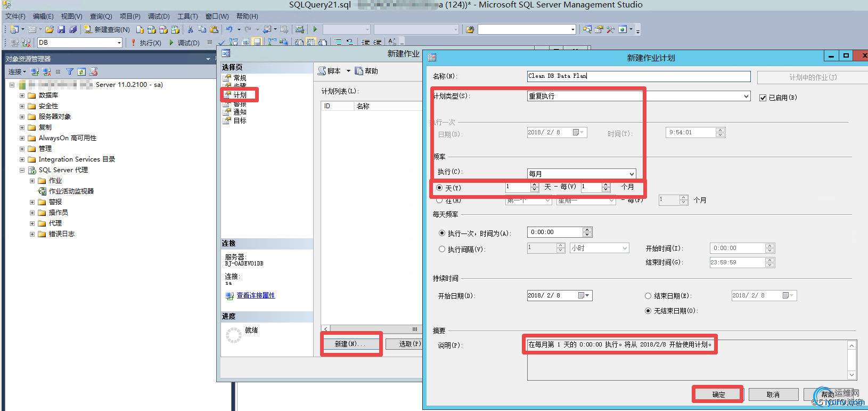Image resolution: width=868 pixels, height=411 pixels.
Task: Click the horizontal scrollbar under 计划列表
Action: [373, 329]
